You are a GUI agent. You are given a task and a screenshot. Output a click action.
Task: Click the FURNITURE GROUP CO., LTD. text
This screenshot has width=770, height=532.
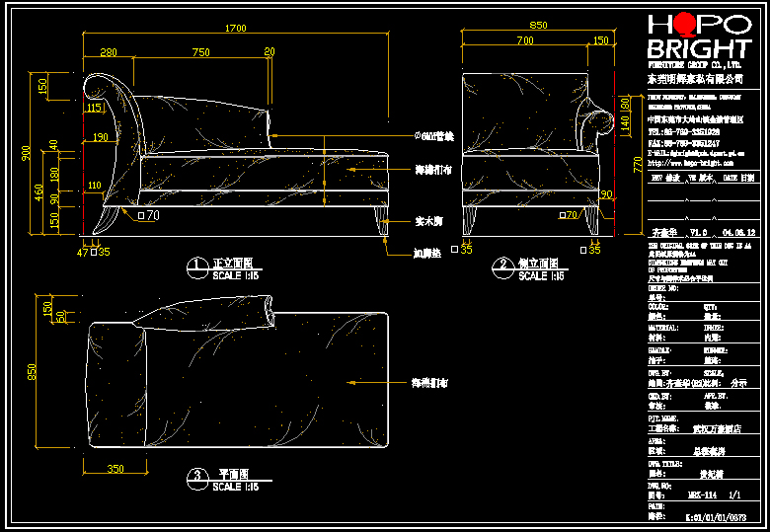click(x=694, y=65)
